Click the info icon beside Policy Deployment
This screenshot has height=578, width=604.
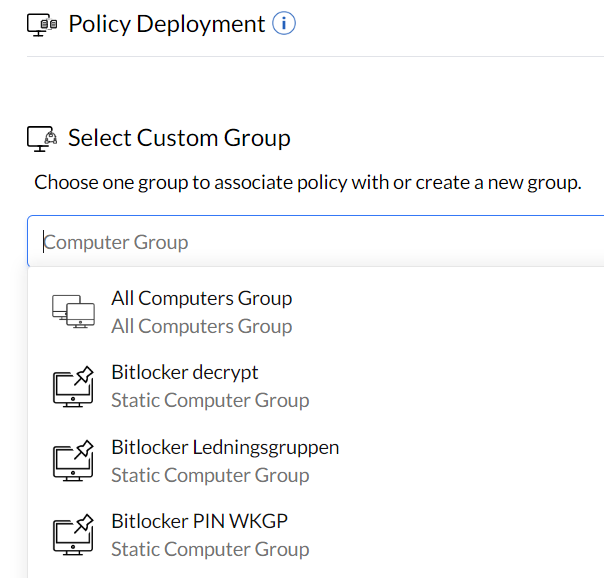(x=284, y=24)
